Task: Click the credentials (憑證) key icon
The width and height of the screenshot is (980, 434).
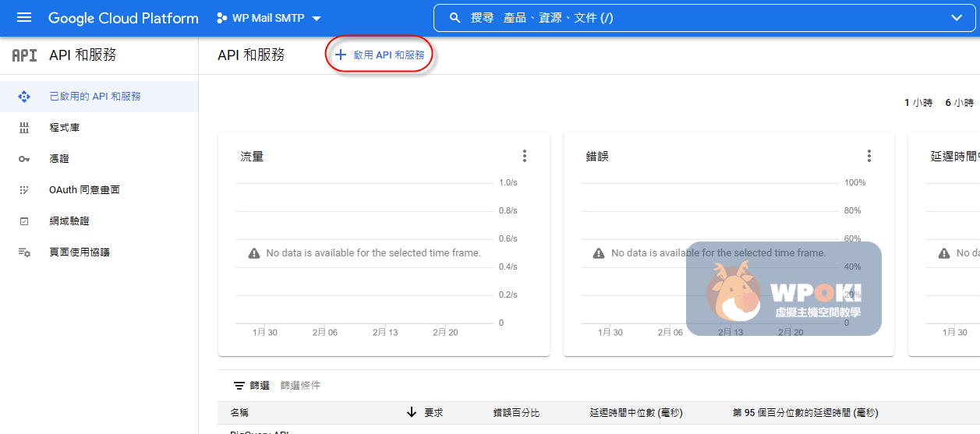Action: tap(24, 159)
